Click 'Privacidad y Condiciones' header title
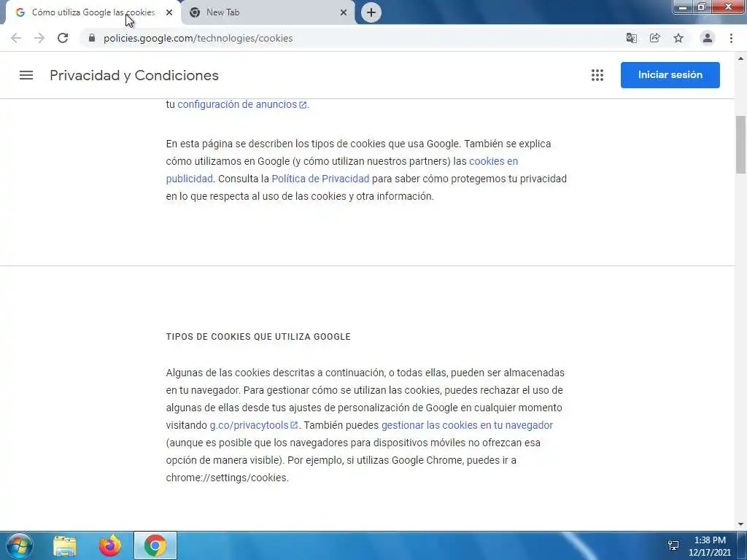The image size is (747, 560). 134,75
